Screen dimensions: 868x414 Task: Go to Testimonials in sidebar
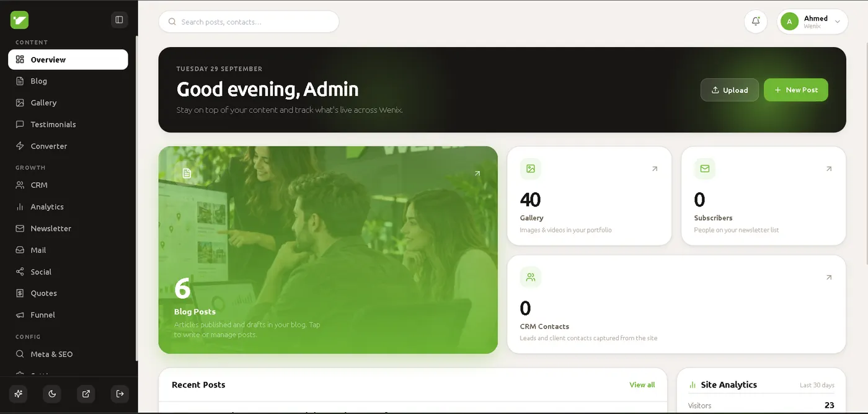point(68,125)
